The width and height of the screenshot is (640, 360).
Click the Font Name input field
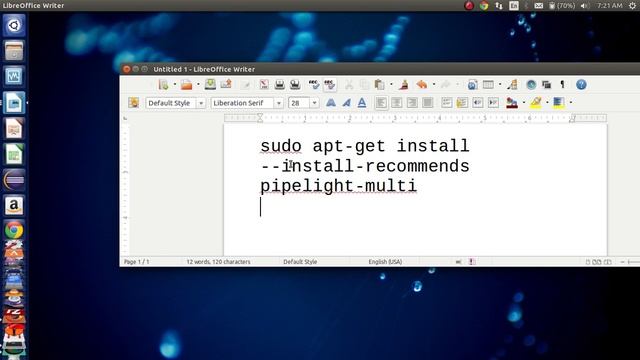[x=242, y=103]
